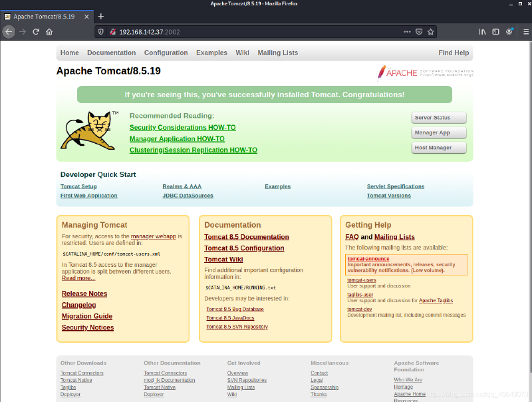This screenshot has height=402, width=532.
Task: Close the Apache Tomcat/8.5.19 tab
Action: [86, 17]
